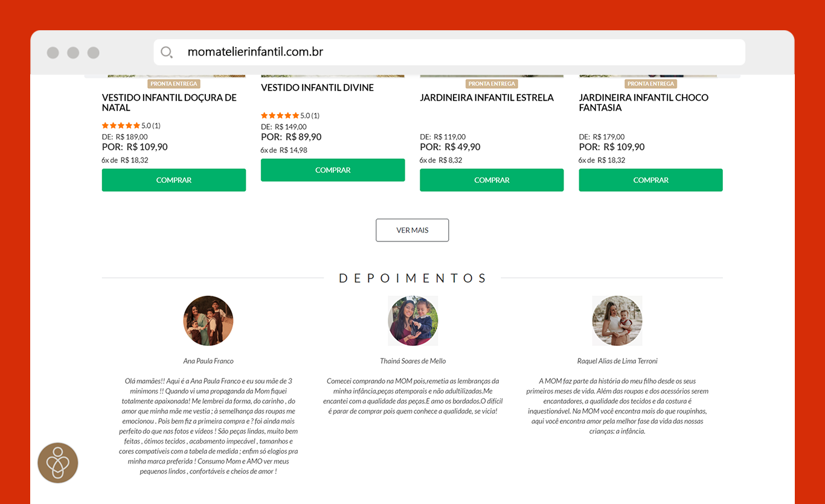The width and height of the screenshot is (825, 504).
Task: Click the Pronta Entrega badge above Jardineira Infantil Estrela
Action: click(x=492, y=84)
